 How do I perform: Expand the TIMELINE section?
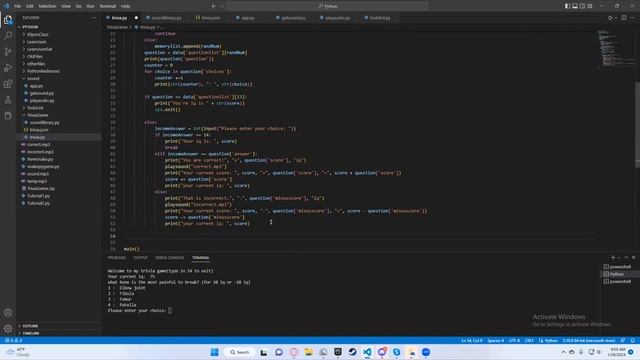[31, 333]
